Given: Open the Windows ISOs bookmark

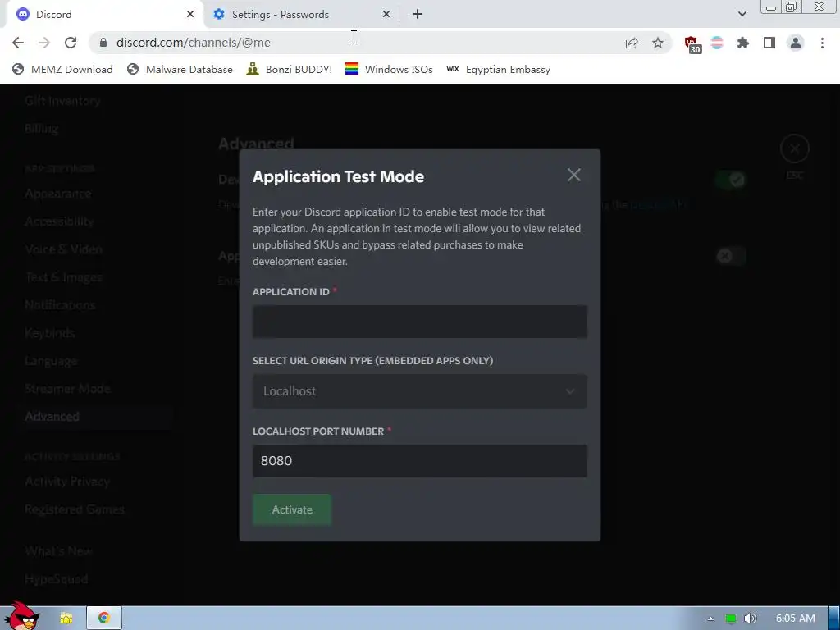Looking at the screenshot, I should 389,69.
